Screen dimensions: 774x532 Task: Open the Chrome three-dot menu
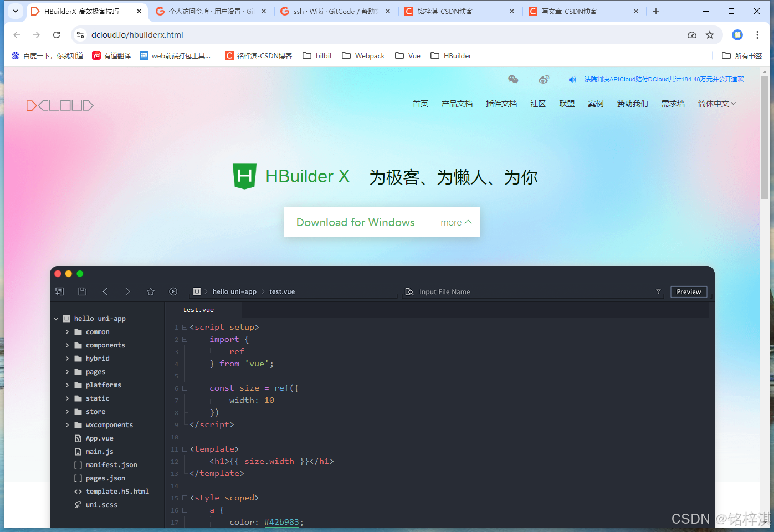point(757,35)
